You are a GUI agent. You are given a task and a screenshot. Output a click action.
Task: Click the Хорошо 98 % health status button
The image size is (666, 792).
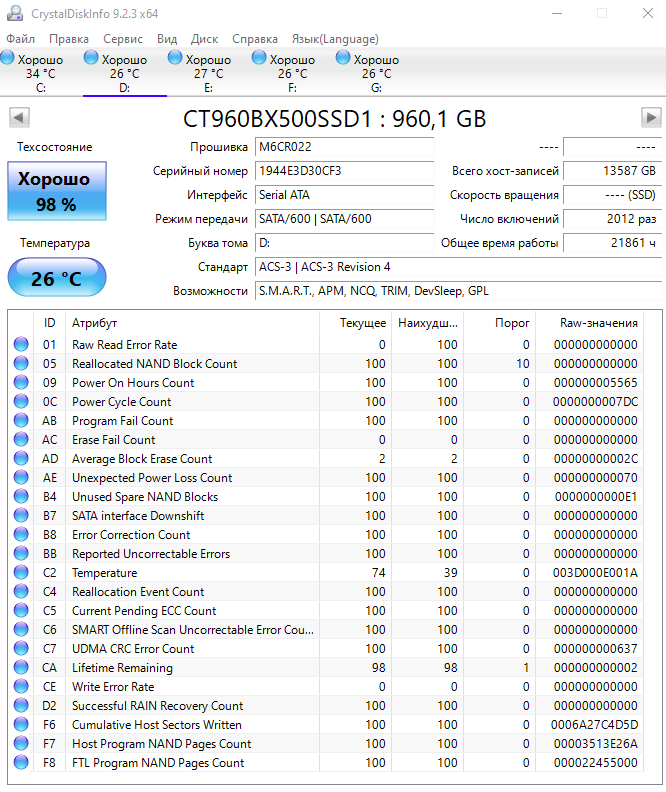click(x=56, y=192)
